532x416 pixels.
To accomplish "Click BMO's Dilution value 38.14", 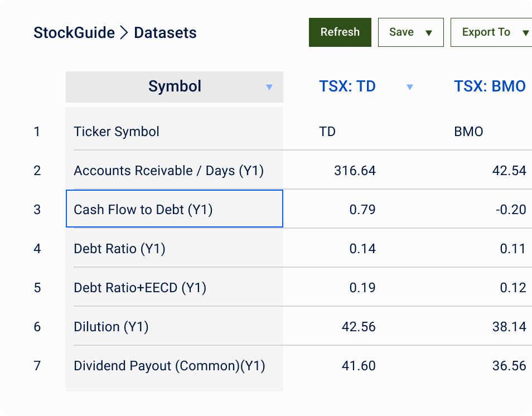I will point(509,327).
